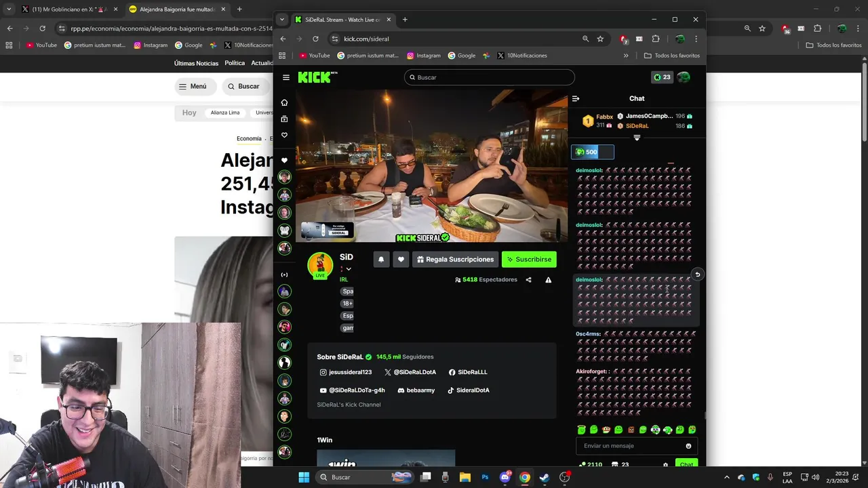Click username 0sc4rms in chat
The height and width of the screenshot is (488, 868).
tap(588, 333)
